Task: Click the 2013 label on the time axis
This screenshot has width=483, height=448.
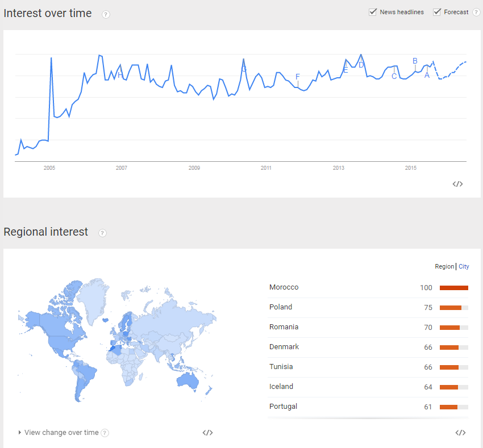Action: pos(339,168)
